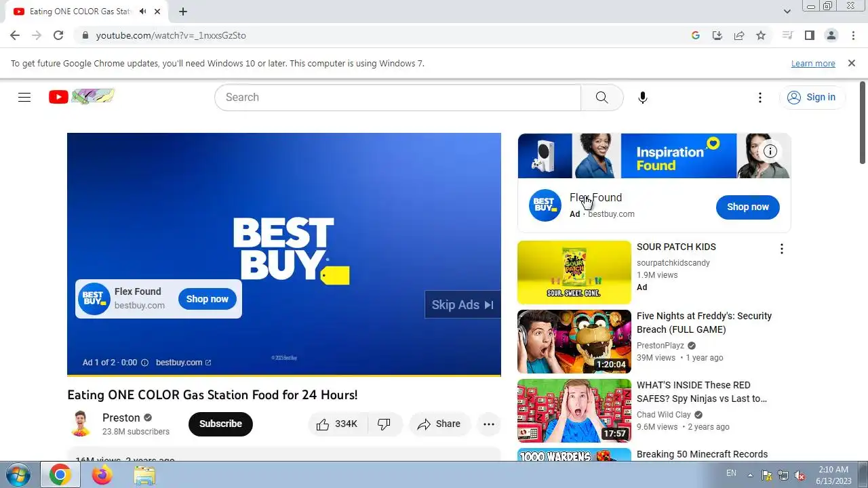Click the address bar URL
The image size is (868, 488).
tap(171, 35)
